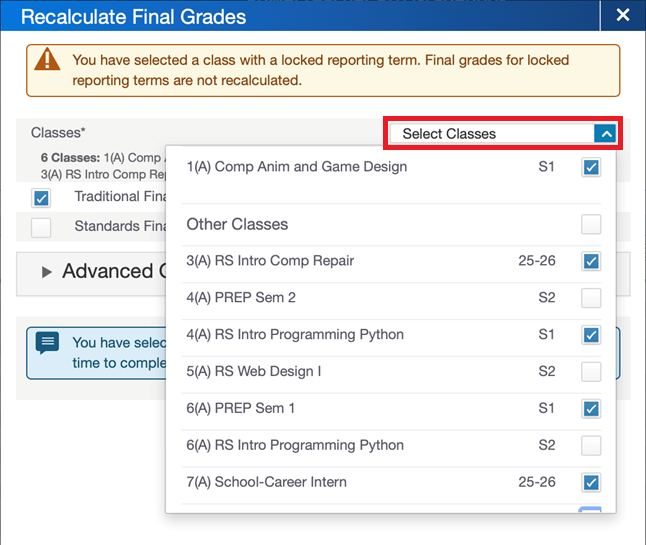
Task: Check the Other Classes checkbox
Action: point(591,224)
